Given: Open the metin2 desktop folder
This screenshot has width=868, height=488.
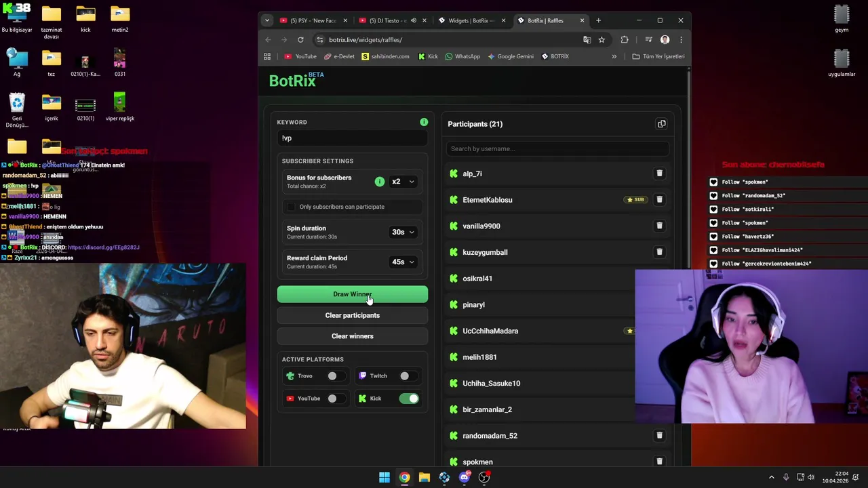Looking at the screenshot, I should (x=119, y=20).
